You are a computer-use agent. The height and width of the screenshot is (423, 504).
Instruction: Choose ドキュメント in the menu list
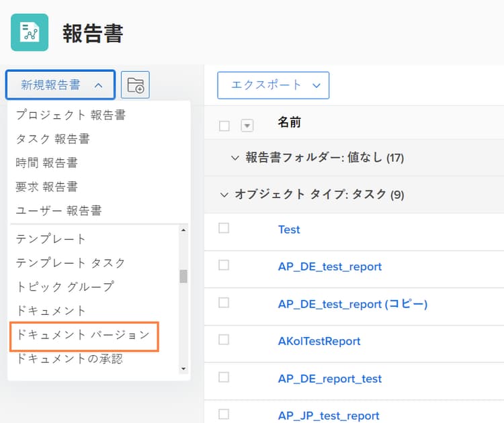click(51, 311)
